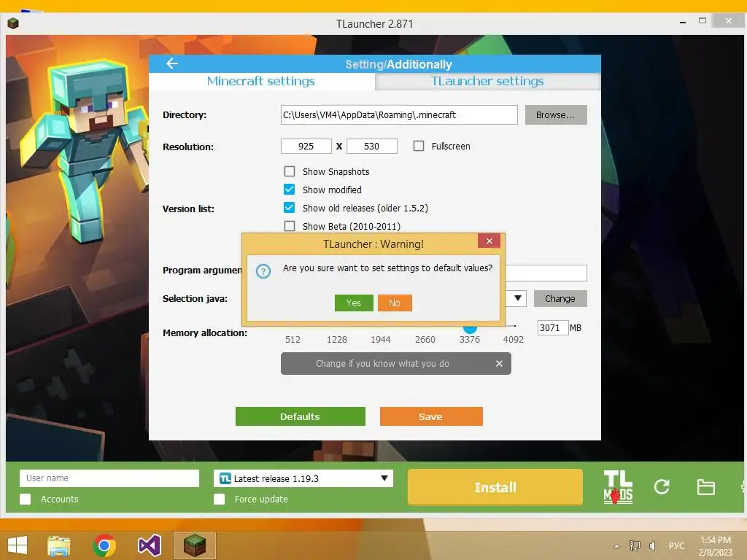Show hidden tray icons arrow

[616, 546]
